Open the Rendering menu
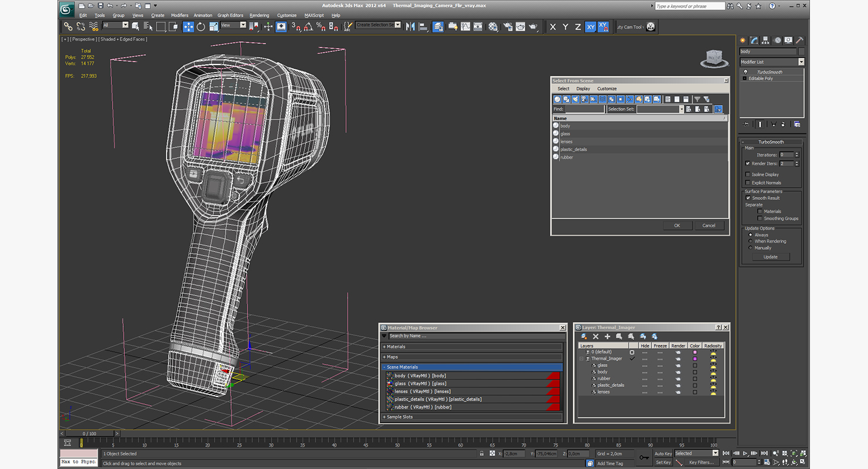The image size is (868, 469). pos(259,15)
